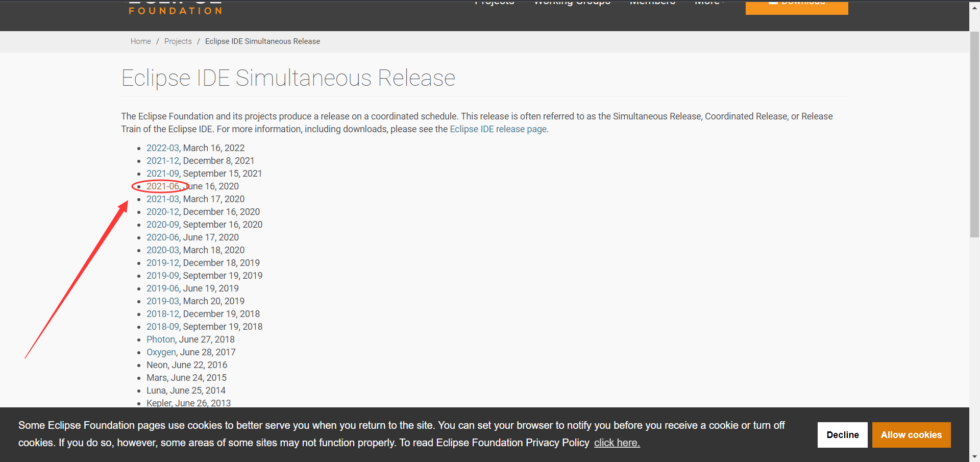Follow the privacy policy 'click here' link
This screenshot has height=462, width=980.
click(617, 443)
